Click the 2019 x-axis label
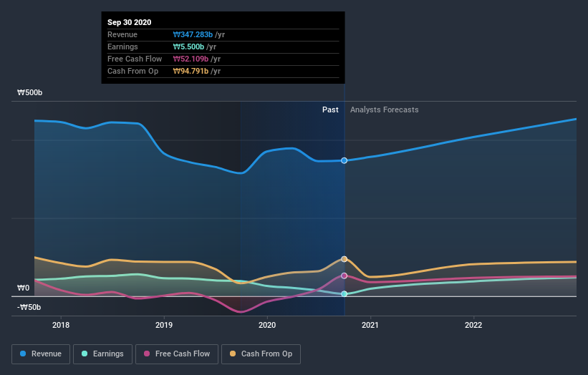Screen dimensions: 588x375 pos(164,325)
